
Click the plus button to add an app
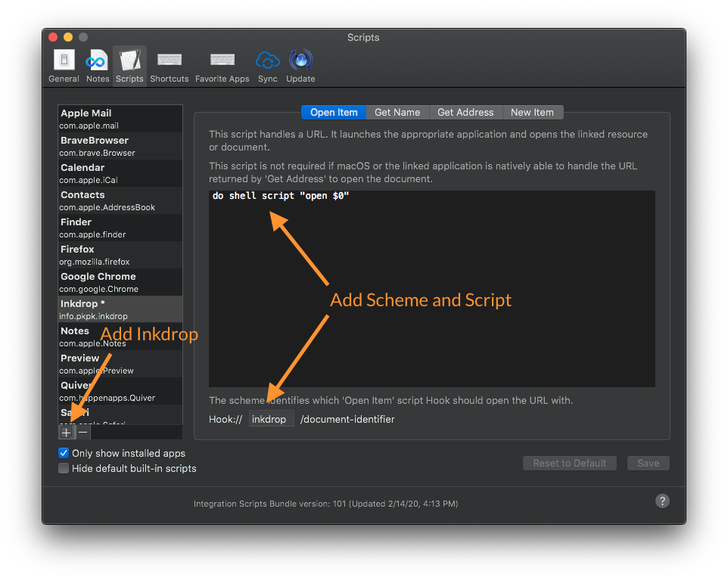point(67,433)
